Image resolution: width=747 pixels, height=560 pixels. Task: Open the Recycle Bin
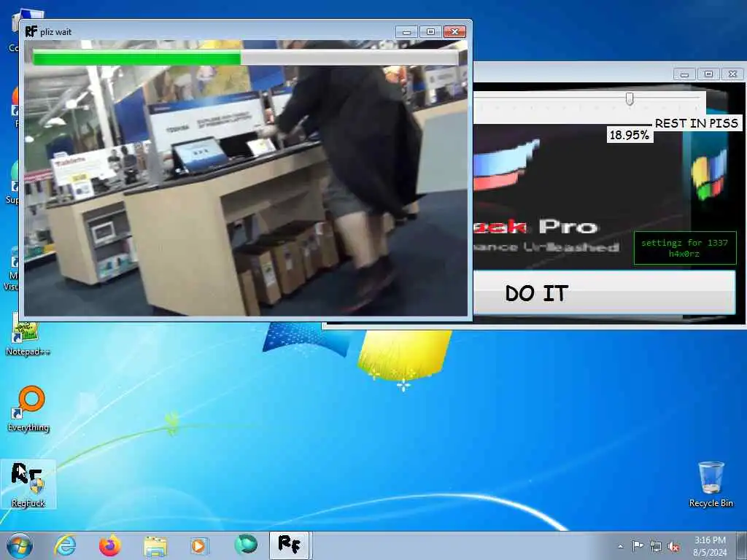tap(711, 484)
